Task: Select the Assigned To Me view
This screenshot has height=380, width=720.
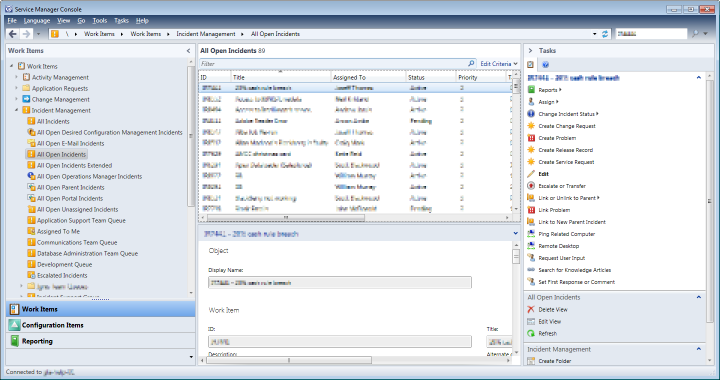Action: pos(58,231)
